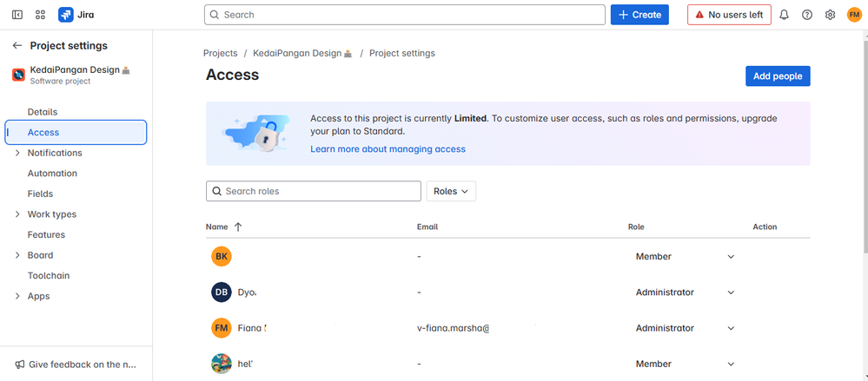Viewport: 868px width, 381px height.
Task: Focus the Search roles field
Action: click(314, 191)
